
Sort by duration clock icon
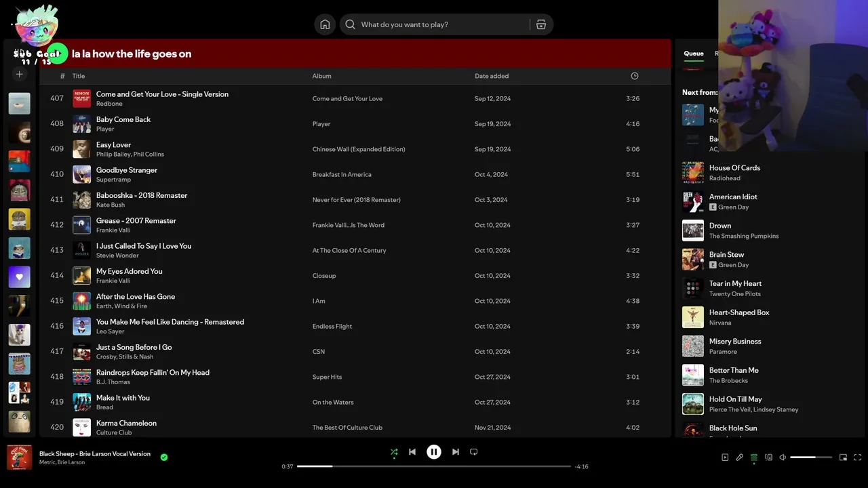[x=635, y=76]
